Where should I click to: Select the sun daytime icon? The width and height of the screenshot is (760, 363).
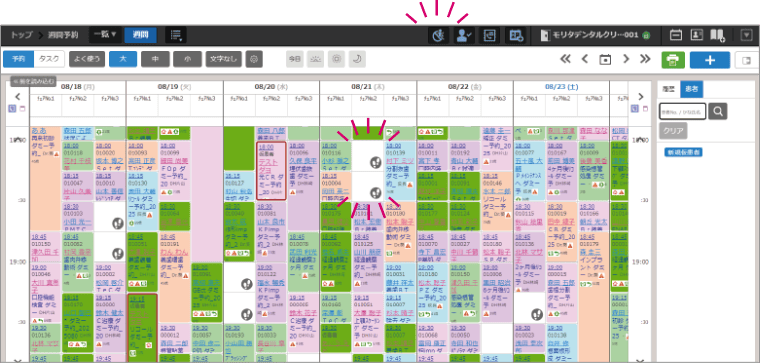click(336, 59)
